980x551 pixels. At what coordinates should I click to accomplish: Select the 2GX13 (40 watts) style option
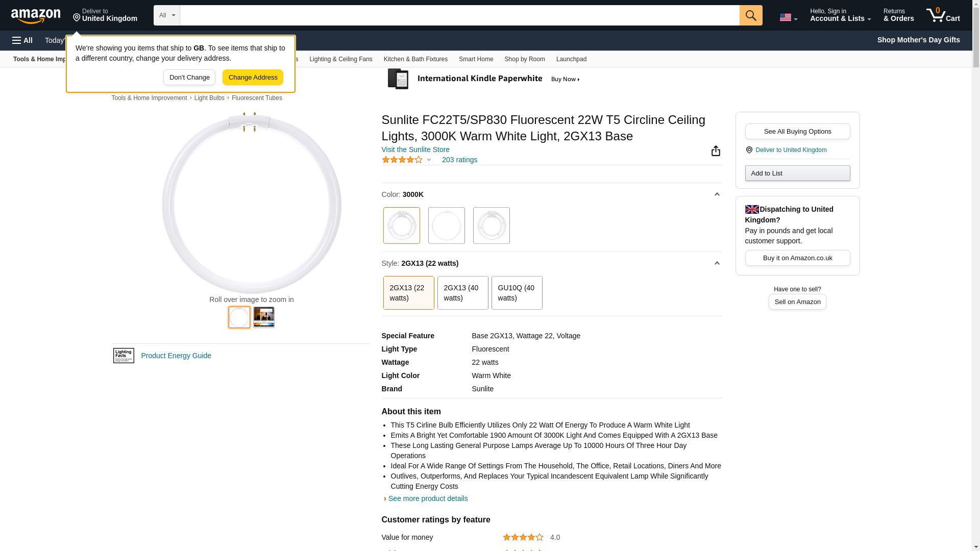click(x=462, y=293)
